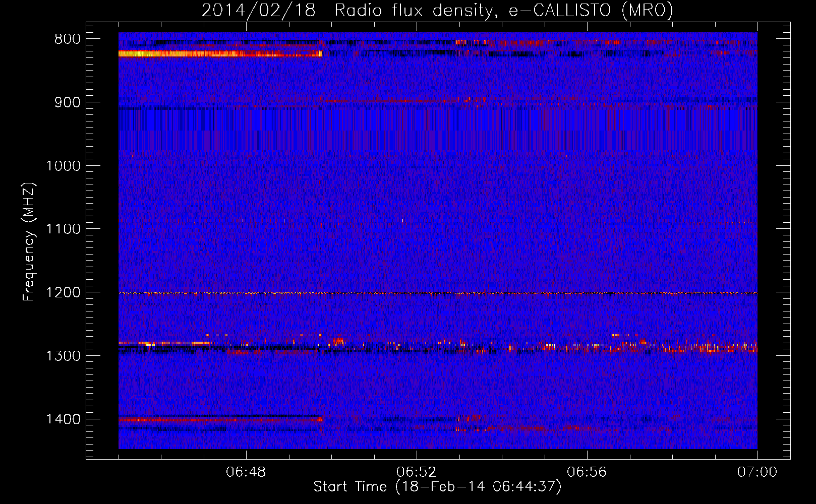Click the '06:48' time tick label
This screenshot has height=504, width=816.
[246, 472]
